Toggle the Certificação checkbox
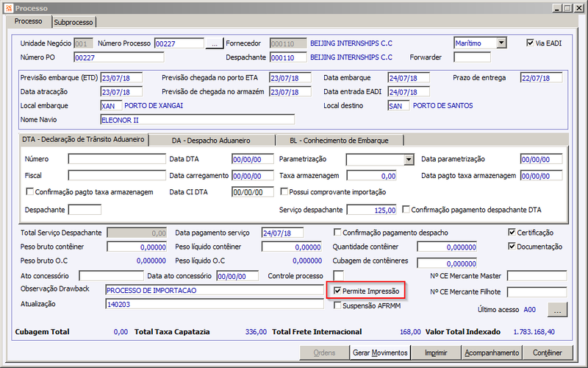 point(512,232)
